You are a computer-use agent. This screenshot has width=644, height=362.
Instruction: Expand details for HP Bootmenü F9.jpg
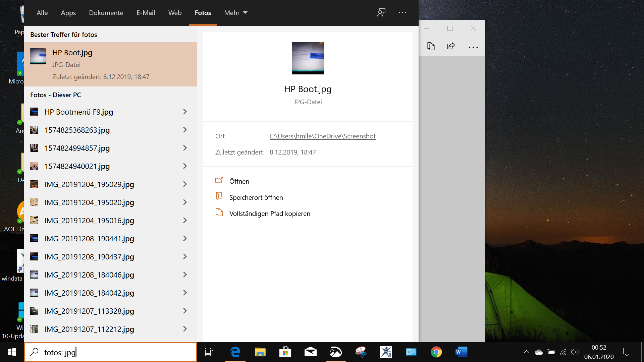click(185, 112)
